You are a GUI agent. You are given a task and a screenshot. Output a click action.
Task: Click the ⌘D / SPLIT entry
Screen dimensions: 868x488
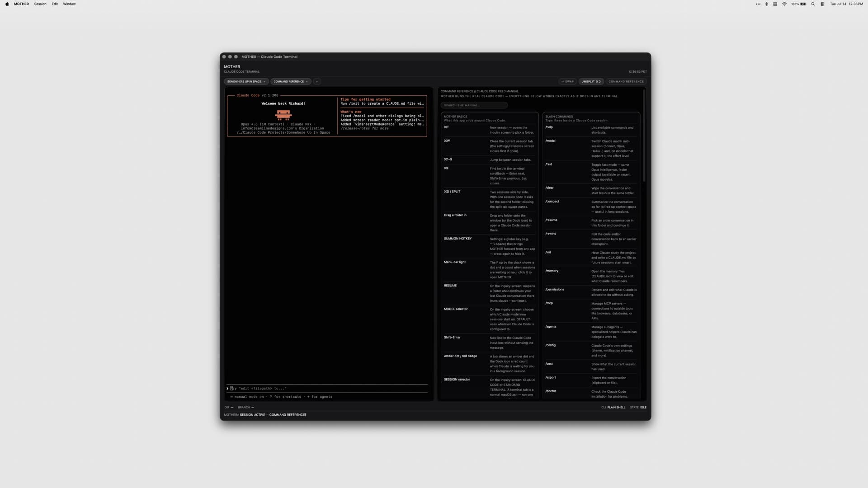(x=490, y=199)
